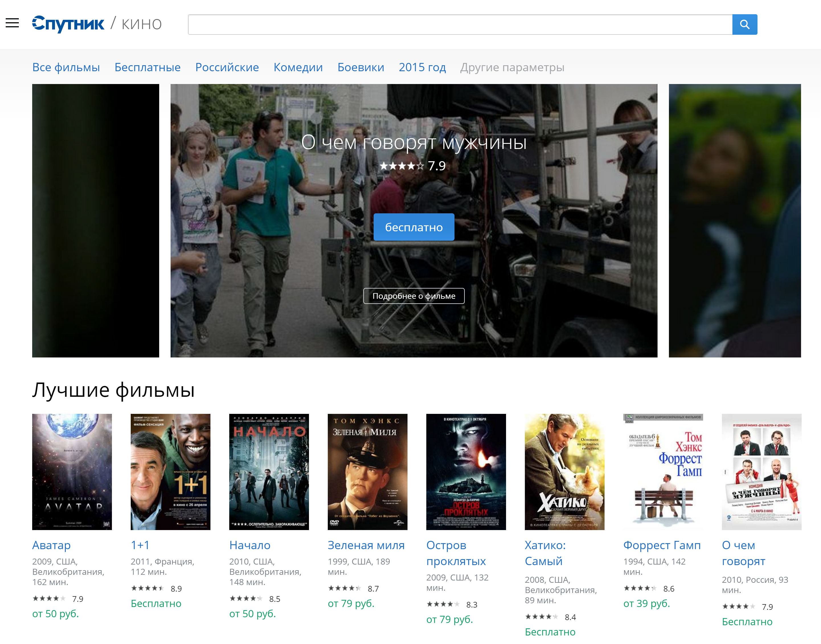Click the Лучшие фильмы heading

[x=113, y=390]
